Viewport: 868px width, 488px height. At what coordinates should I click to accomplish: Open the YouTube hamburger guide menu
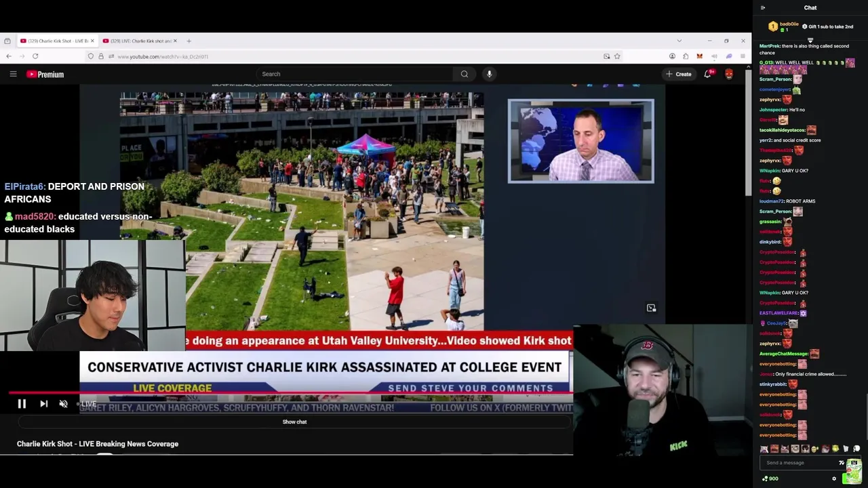(13, 74)
